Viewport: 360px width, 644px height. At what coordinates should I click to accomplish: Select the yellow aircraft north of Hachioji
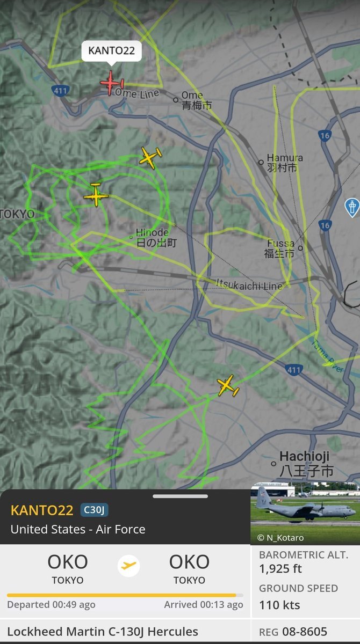228,386
